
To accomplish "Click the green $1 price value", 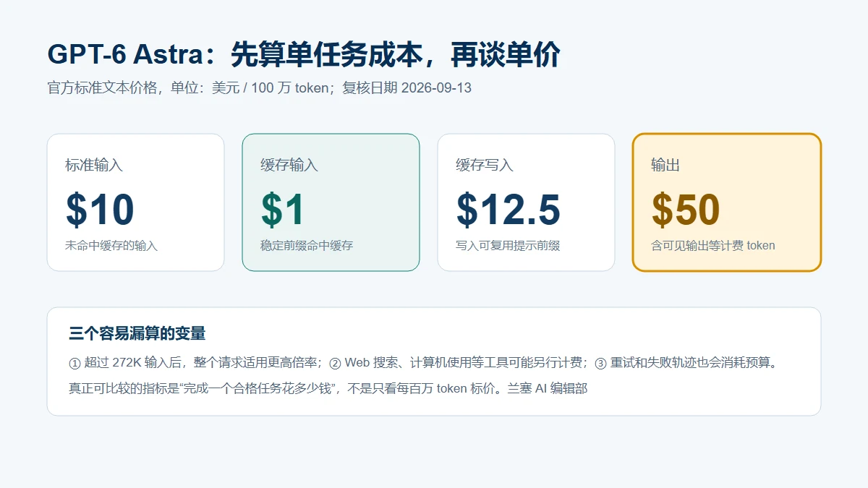I will point(283,210).
